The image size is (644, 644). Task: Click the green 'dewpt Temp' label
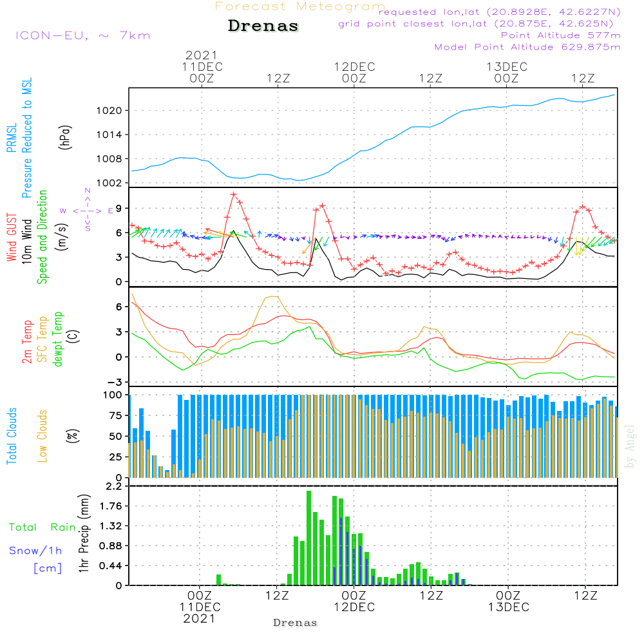tap(57, 339)
